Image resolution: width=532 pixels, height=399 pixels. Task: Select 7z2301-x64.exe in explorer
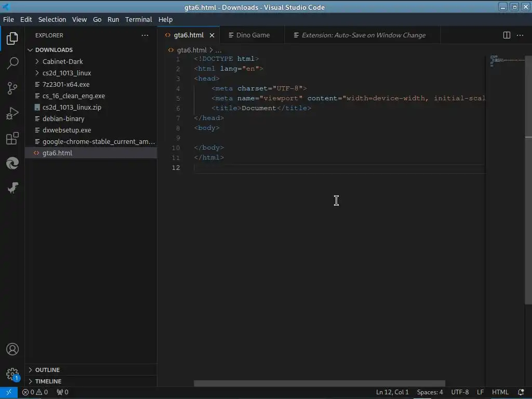[x=91, y=85]
